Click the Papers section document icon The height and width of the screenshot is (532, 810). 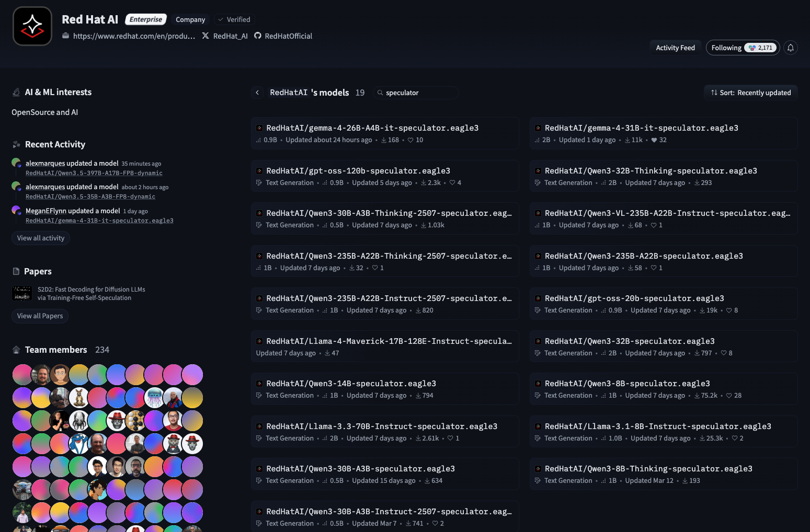click(16, 271)
